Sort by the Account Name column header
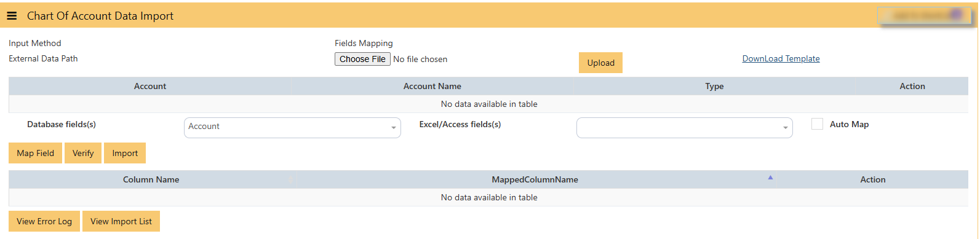Screen dimensions: 980x239 coord(432,86)
